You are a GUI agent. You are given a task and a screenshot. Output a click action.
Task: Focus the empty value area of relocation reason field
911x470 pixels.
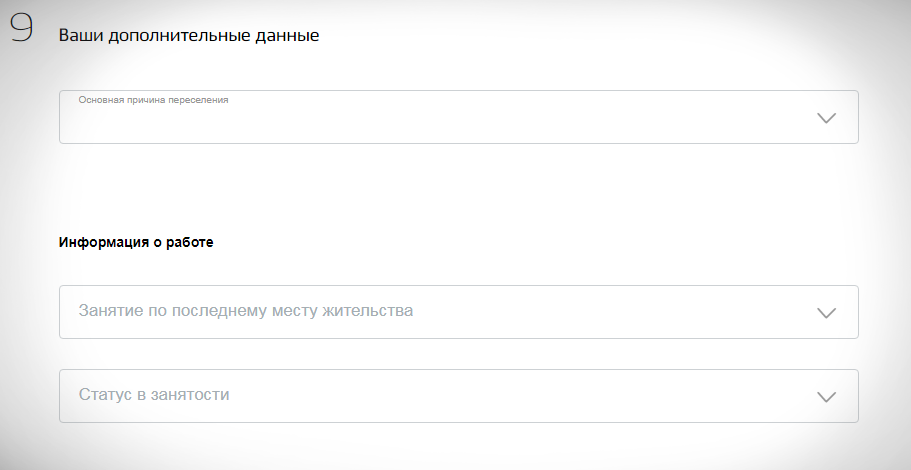coord(400,124)
